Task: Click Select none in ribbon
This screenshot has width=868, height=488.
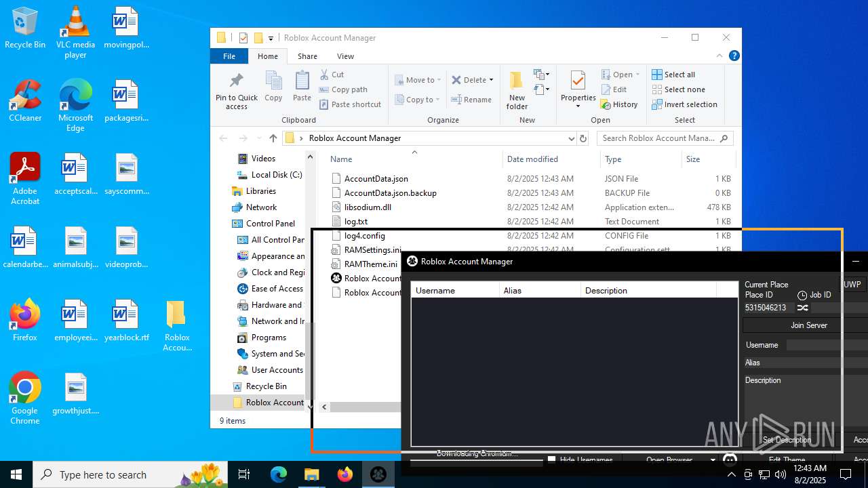Action: [678, 89]
